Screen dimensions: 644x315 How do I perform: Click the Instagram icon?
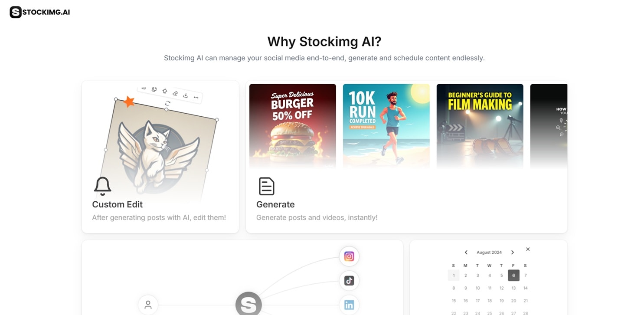[349, 256]
